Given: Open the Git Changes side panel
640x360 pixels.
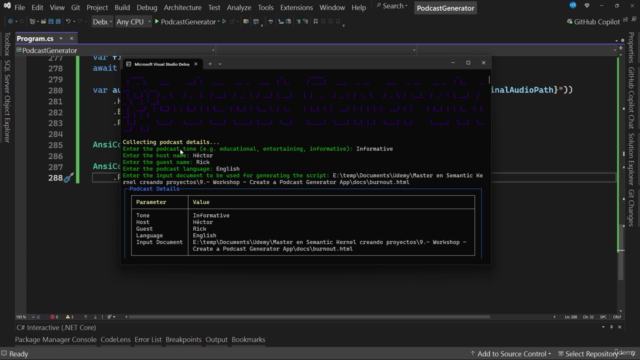Looking at the screenshot, I should pyautogui.click(x=631, y=208).
